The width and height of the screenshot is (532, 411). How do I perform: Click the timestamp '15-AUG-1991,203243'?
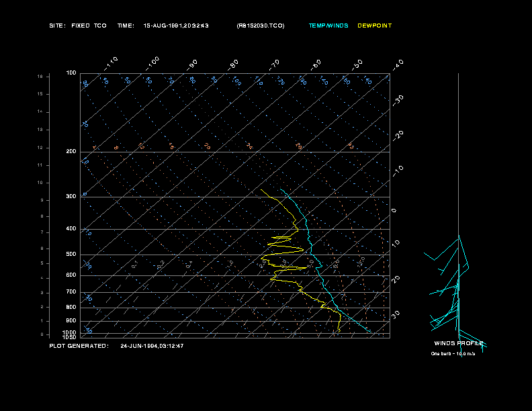coord(176,26)
